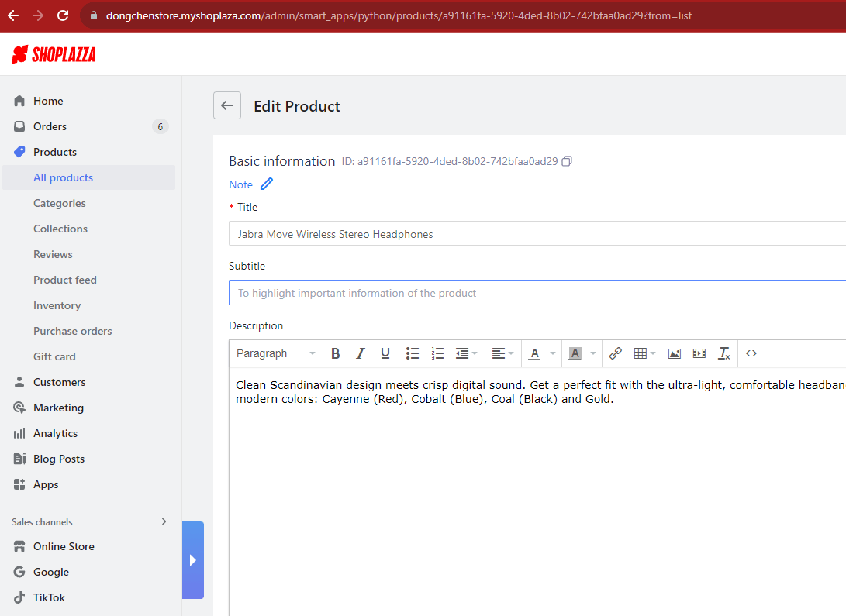Click the Orders count badge 6
This screenshot has height=616, width=846.
[x=161, y=126]
